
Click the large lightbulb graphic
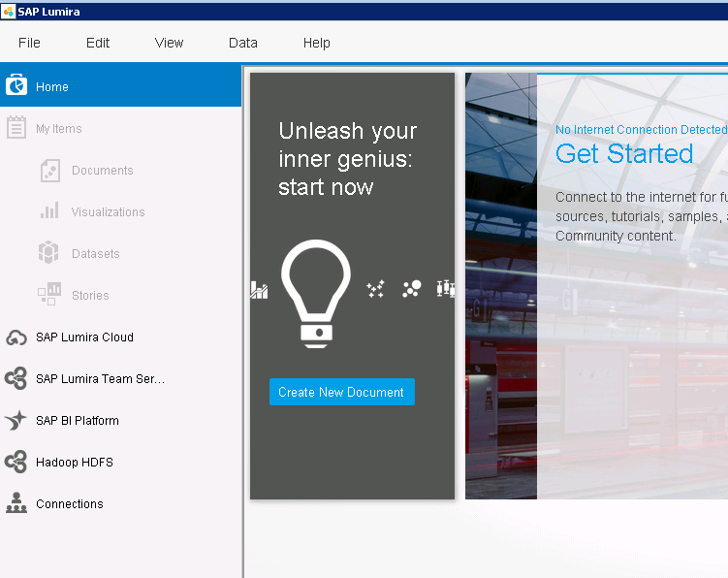click(316, 294)
